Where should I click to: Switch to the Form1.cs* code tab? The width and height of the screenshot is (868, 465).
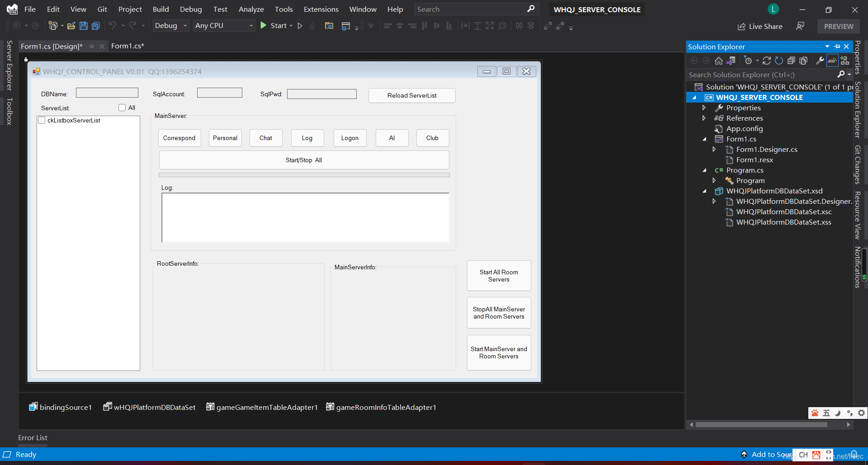[x=127, y=46]
